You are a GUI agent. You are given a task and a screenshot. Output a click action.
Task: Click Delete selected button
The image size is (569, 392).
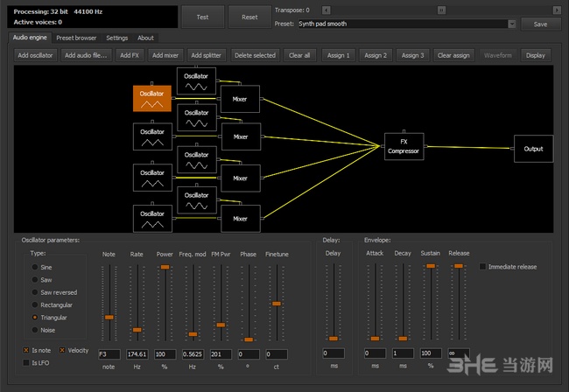pos(255,55)
